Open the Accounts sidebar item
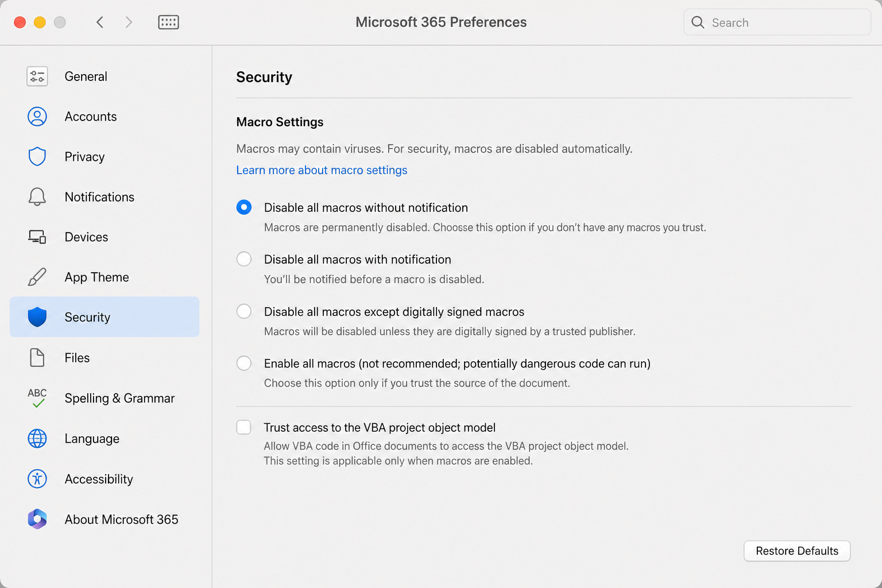 tap(105, 117)
